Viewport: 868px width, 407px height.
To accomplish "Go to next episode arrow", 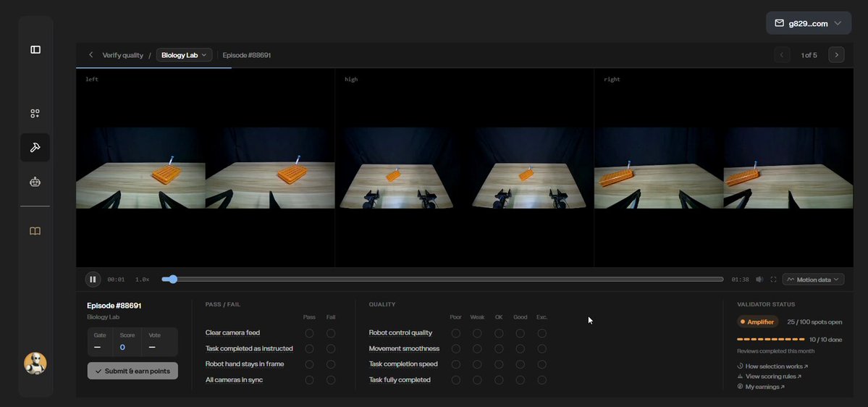I will 836,55.
